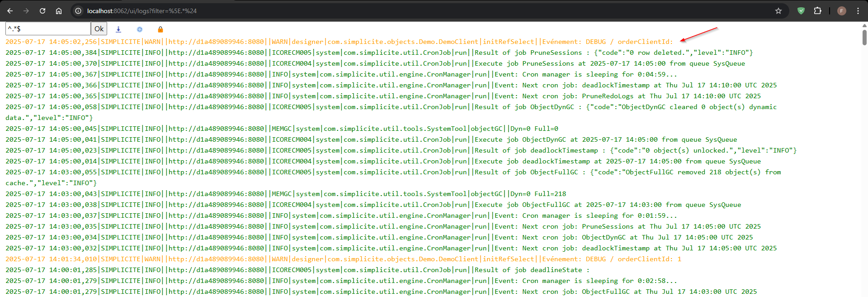
Task: Click the log filter regex input field
Action: 48,29
